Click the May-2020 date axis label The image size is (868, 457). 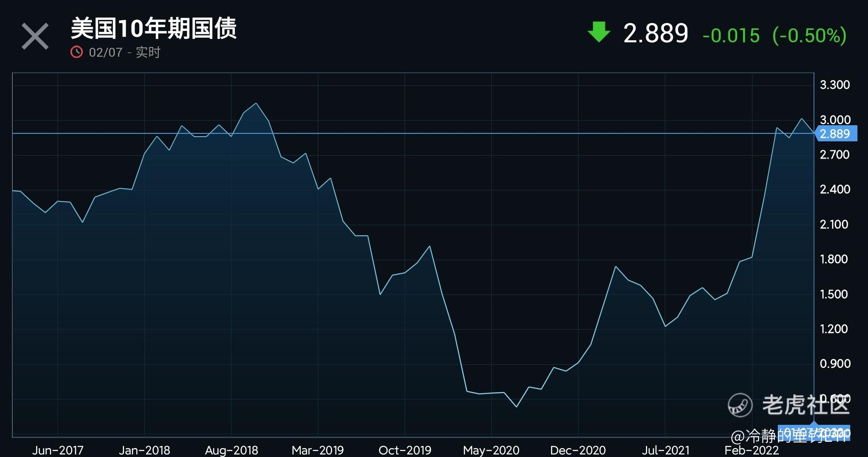pos(491,450)
